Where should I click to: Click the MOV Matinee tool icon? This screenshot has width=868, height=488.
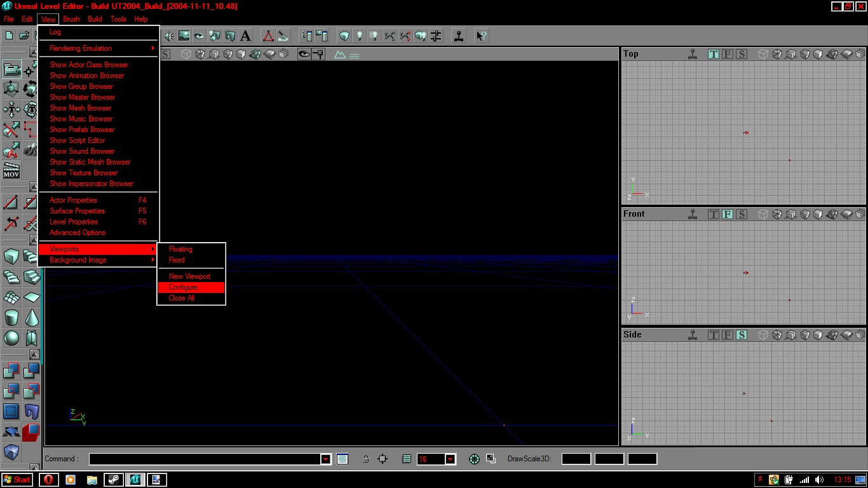11,170
